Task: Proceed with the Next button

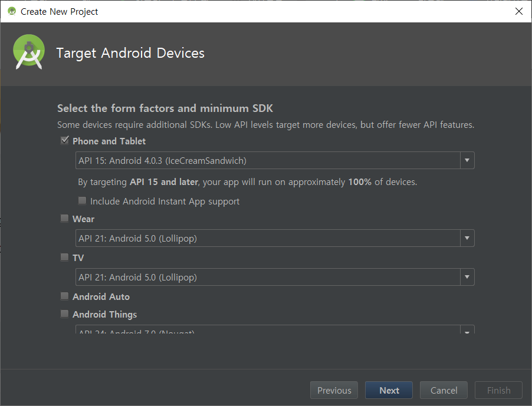Action: [x=389, y=391]
